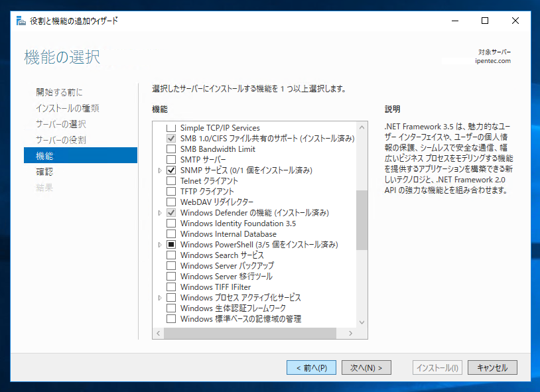Tick the SMTP サーバー checkbox
Image resolution: width=540 pixels, height=392 pixels.
[171, 160]
